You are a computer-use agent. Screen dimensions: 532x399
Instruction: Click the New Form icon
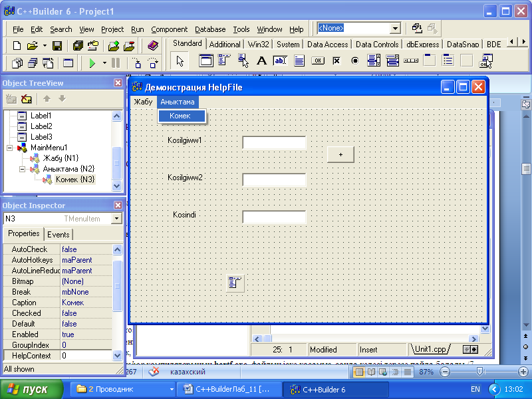click(68, 63)
